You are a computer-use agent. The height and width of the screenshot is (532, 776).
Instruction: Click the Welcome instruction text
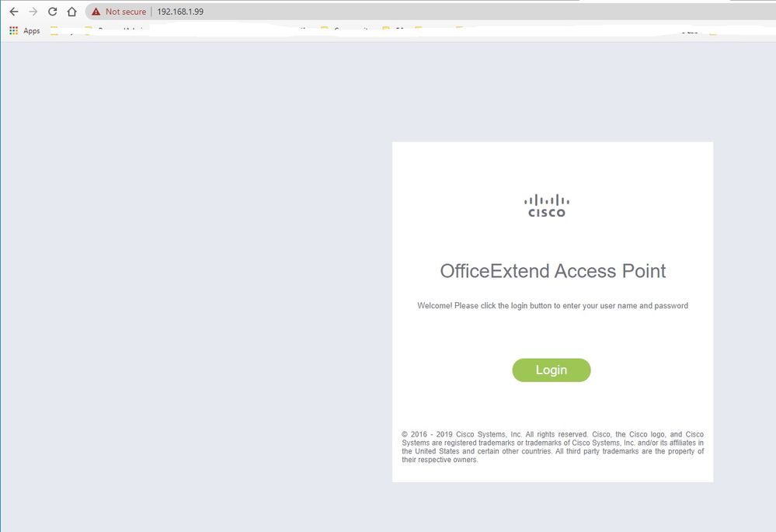click(x=553, y=306)
